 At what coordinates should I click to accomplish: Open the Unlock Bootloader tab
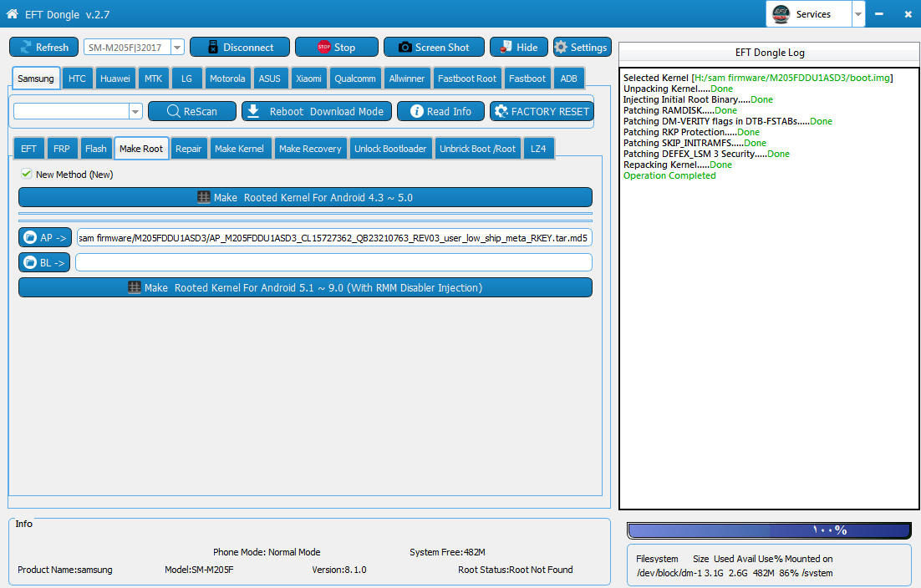pos(390,149)
